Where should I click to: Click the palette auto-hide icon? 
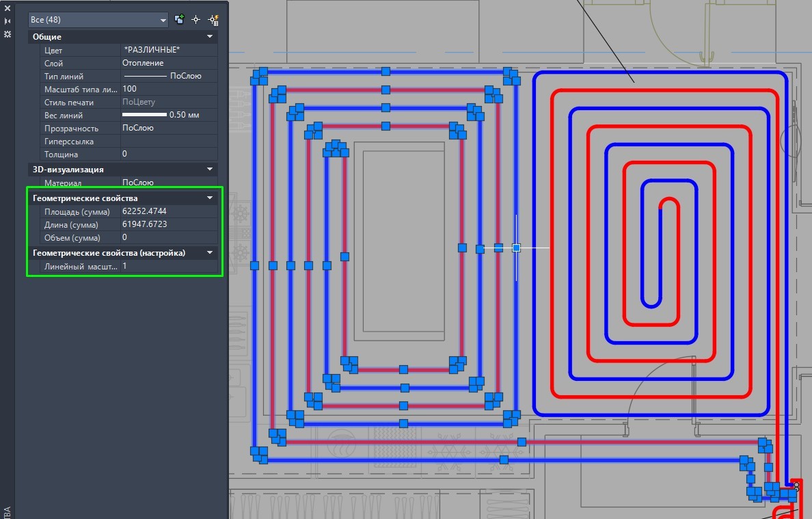coord(8,21)
